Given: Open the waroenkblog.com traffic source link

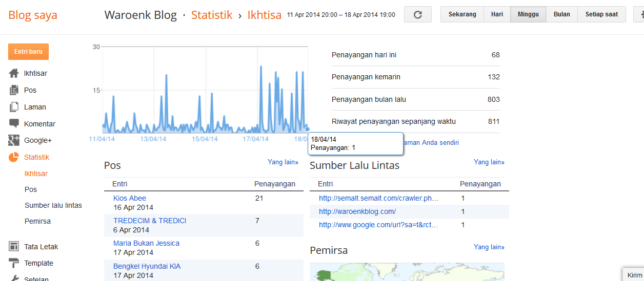Looking at the screenshot, I should click(357, 211).
